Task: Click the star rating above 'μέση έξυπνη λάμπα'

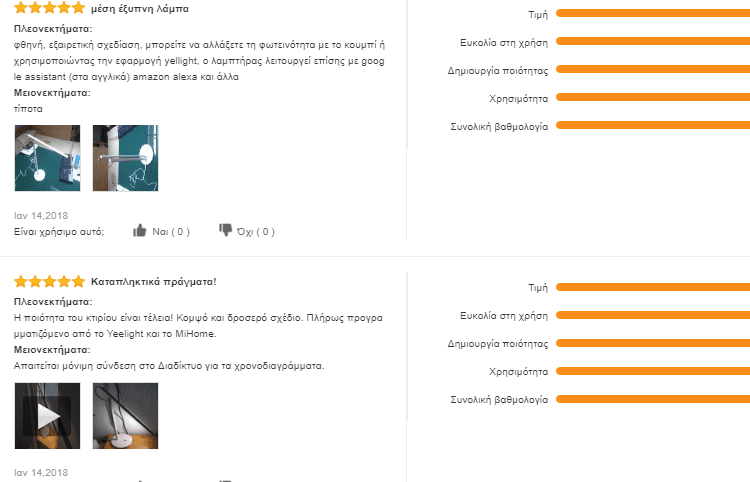Action: (x=49, y=8)
